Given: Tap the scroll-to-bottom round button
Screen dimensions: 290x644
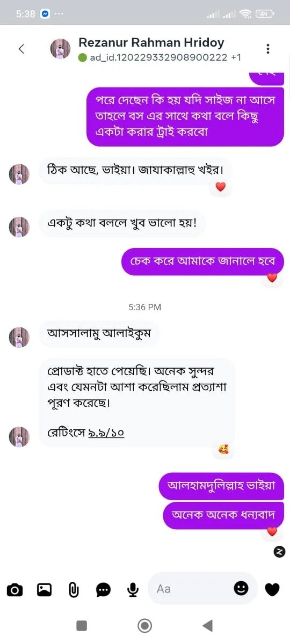Looking at the screenshot, I should click(279, 551).
